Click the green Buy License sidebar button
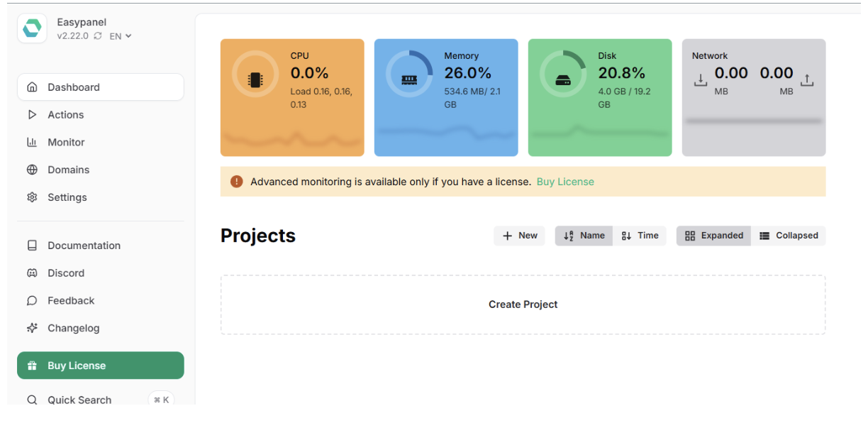868x440 pixels. coord(100,365)
